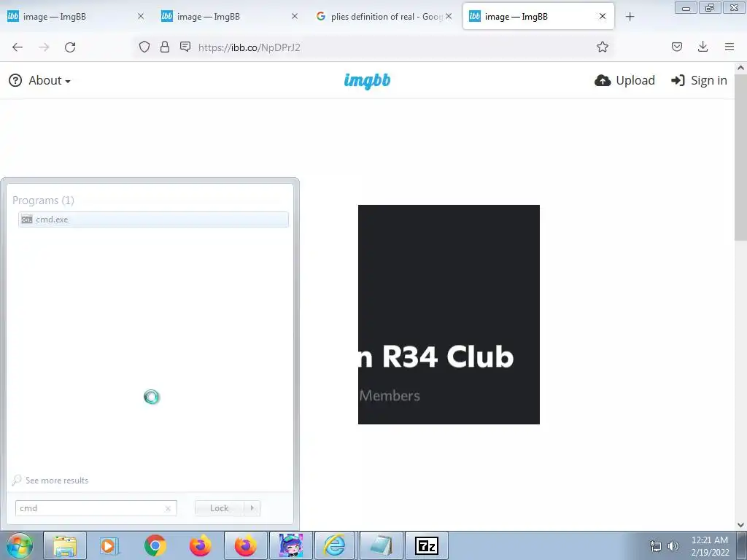Open Windows Media Player from taskbar
The image size is (747, 560).
pos(109,545)
